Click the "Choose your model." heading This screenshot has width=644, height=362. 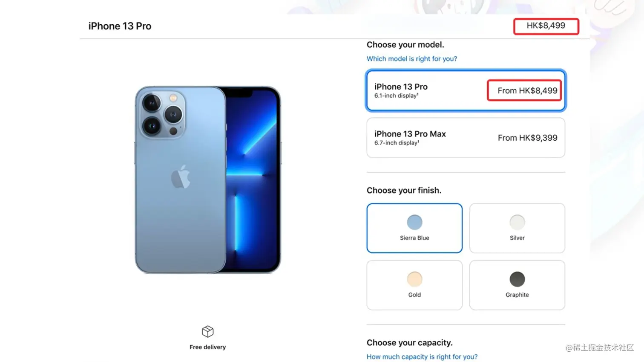[405, 45]
